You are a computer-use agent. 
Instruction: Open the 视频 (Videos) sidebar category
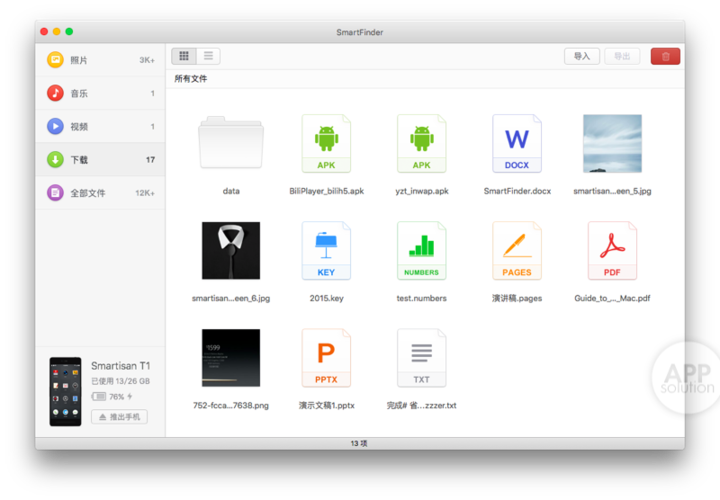(x=100, y=126)
